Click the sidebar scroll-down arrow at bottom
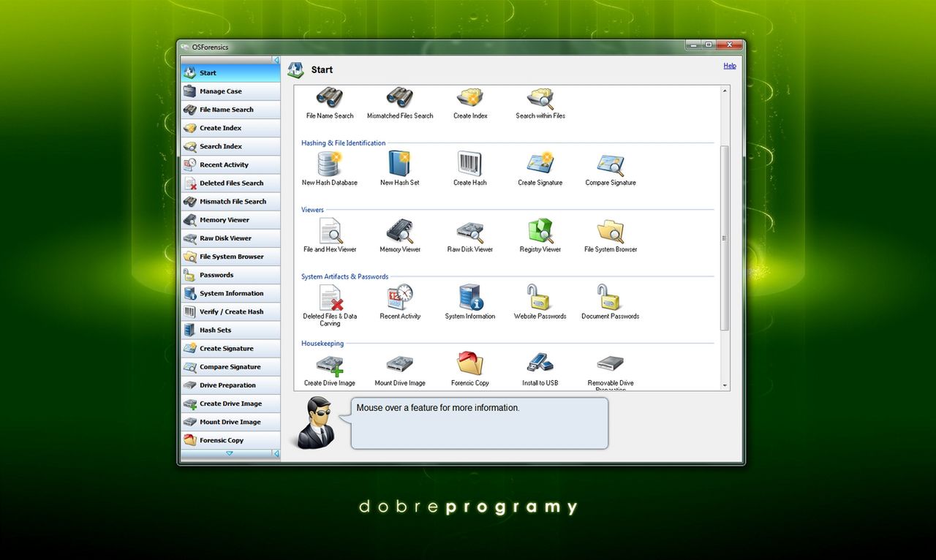 pos(230,454)
